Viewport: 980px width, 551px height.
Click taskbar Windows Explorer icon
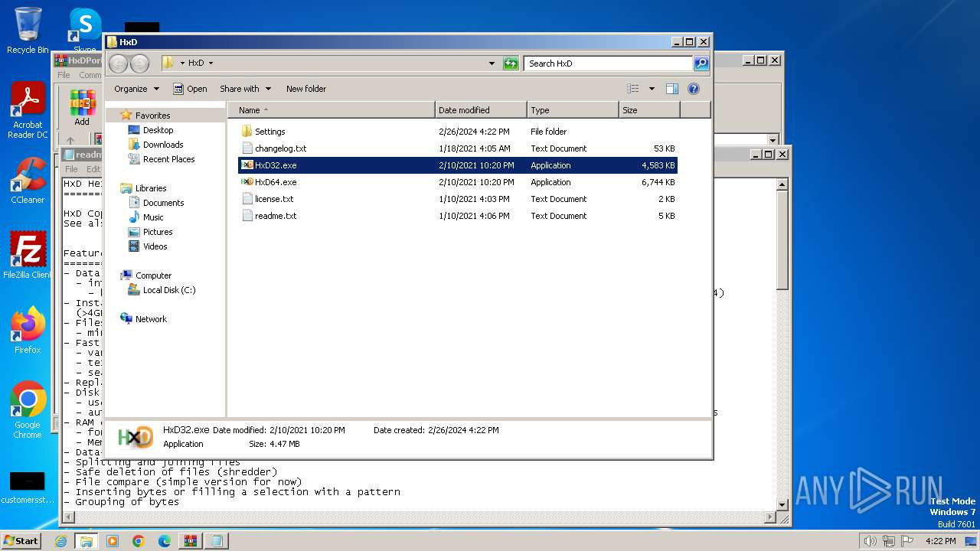(x=86, y=541)
